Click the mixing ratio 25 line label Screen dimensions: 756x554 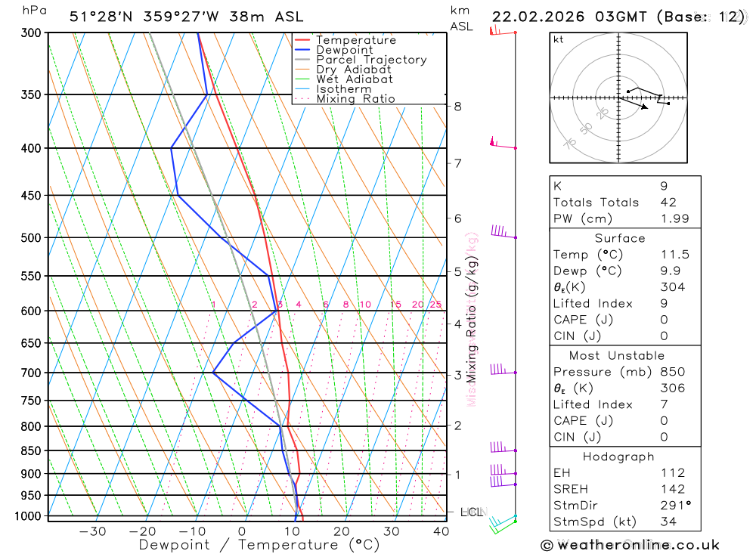click(436, 305)
